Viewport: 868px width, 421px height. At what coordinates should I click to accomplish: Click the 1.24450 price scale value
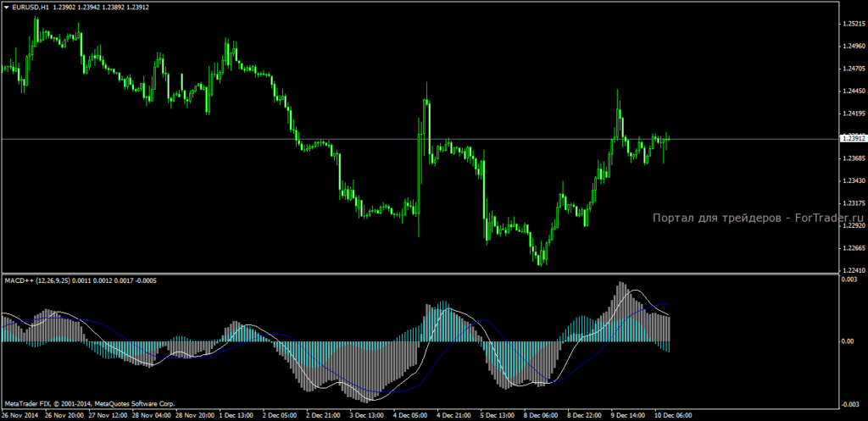[x=853, y=91]
